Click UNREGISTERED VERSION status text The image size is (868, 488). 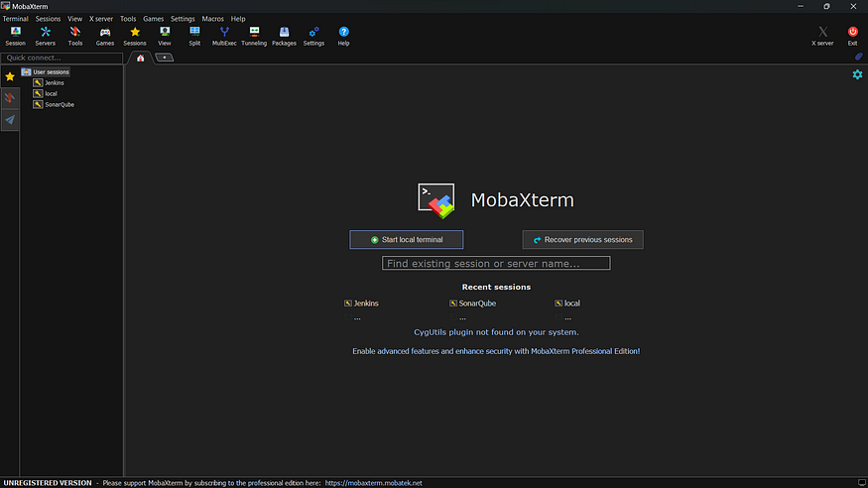point(48,483)
